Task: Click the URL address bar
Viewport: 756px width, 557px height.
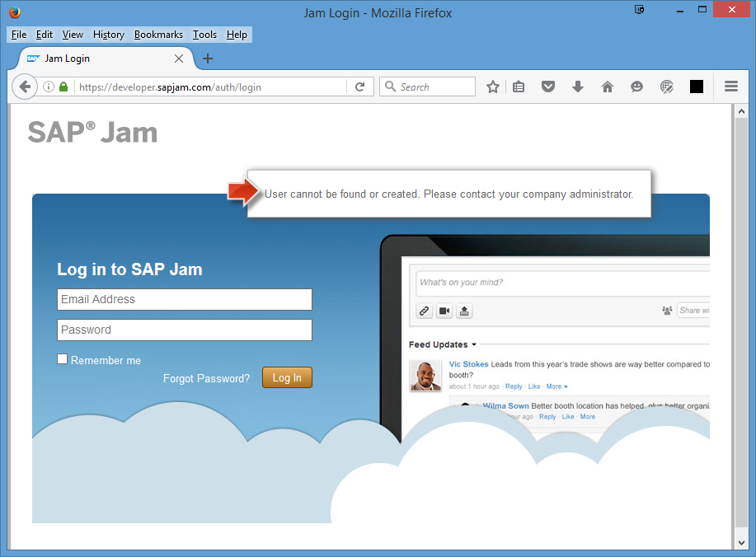Action: pos(211,87)
